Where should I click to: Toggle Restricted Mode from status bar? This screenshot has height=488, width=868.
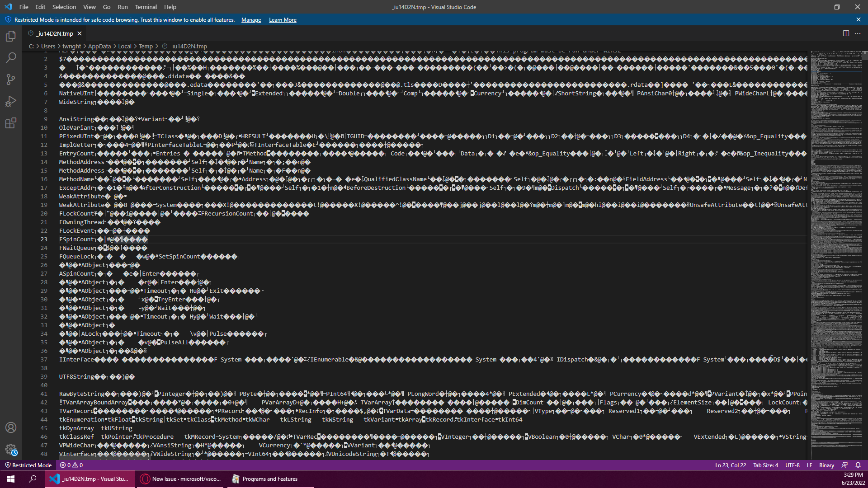[28, 465]
